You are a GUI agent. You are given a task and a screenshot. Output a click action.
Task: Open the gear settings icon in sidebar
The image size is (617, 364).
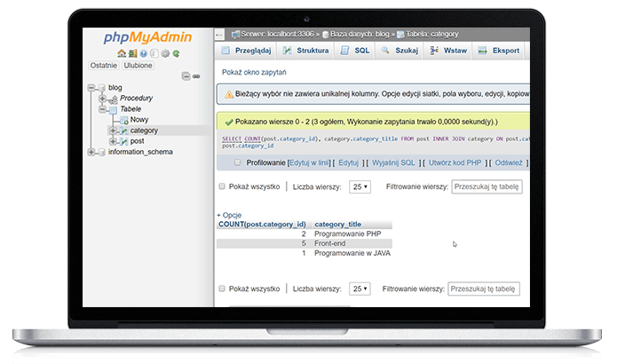click(x=164, y=53)
